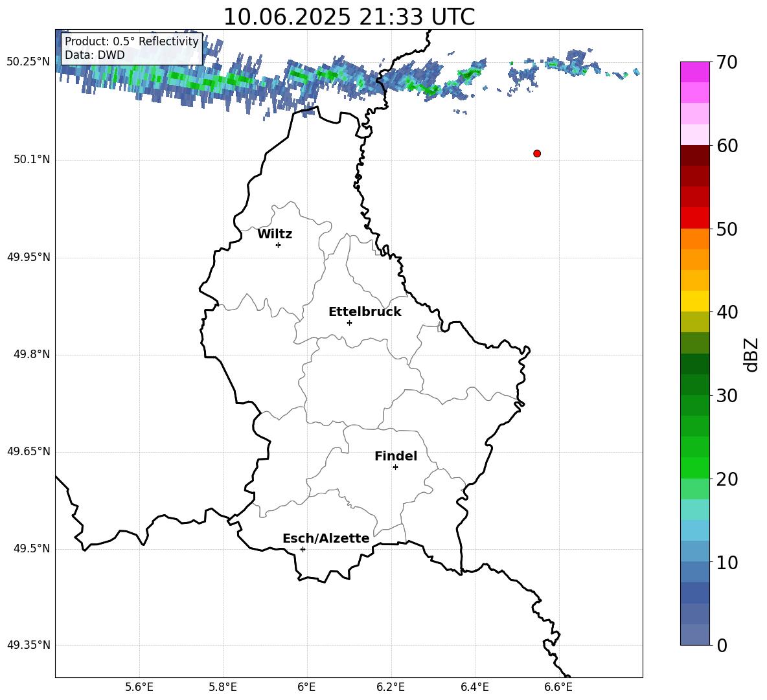Click the colorbar tick label 30
767x700 pixels.
727,396
